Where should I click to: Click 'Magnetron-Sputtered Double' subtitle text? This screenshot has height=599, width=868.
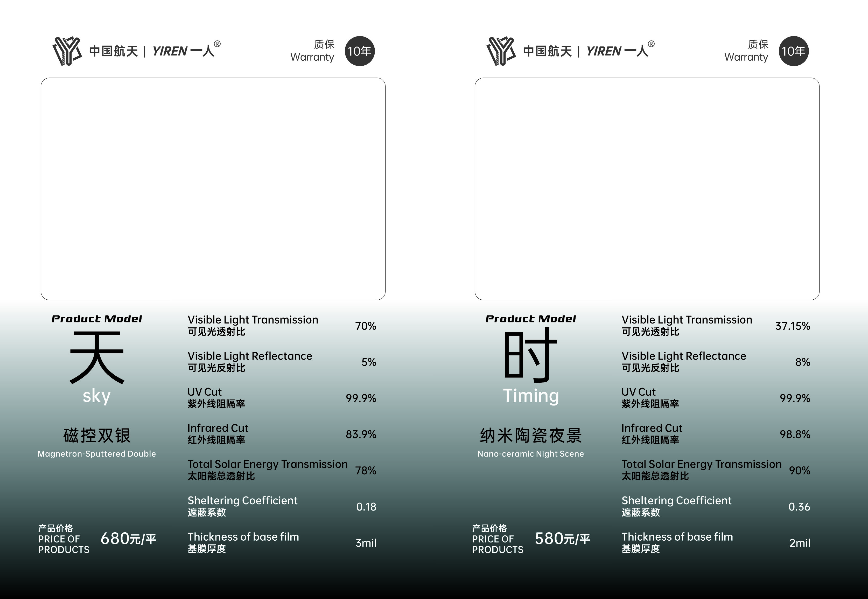[x=97, y=454]
